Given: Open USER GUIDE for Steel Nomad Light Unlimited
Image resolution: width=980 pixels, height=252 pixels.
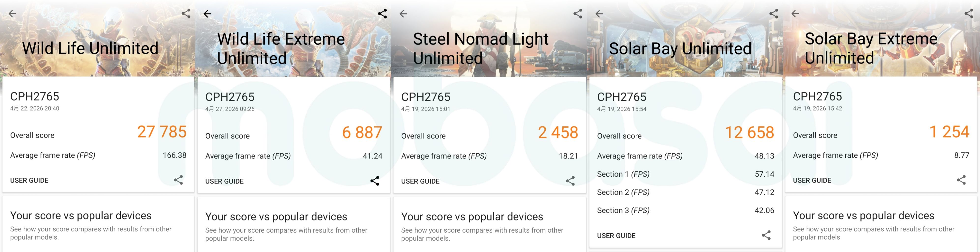Looking at the screenshot, I should (x=420, y=181).
